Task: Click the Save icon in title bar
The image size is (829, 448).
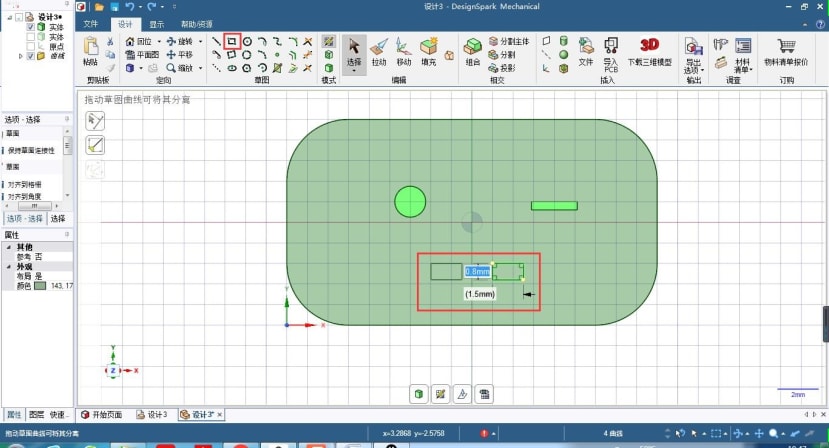Action: tap(115, 7)
